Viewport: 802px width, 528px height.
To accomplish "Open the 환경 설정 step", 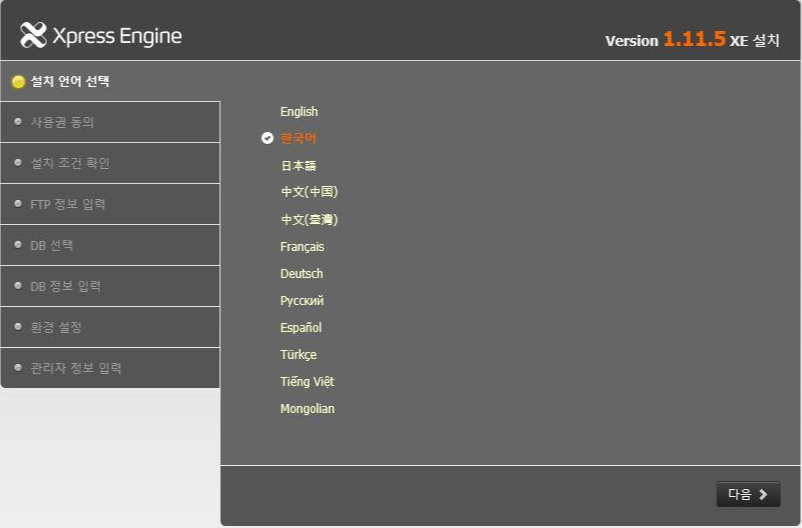I will [x=110, y=327].
